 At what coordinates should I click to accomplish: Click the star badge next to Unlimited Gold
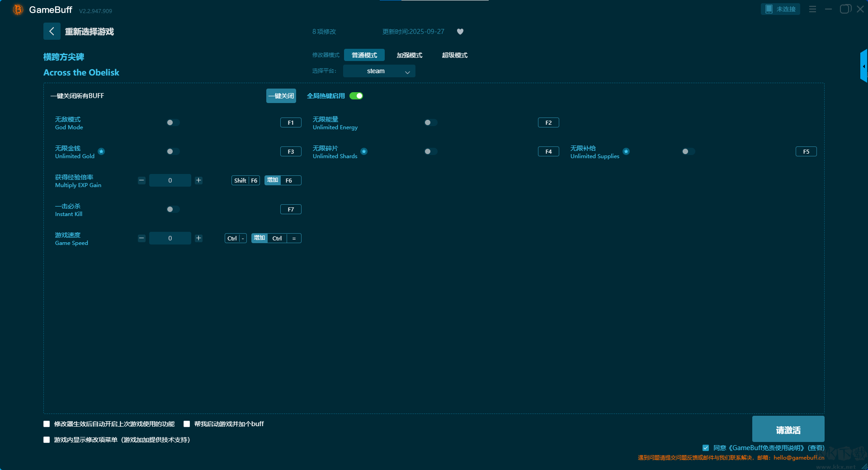click(x=101, y=151)
